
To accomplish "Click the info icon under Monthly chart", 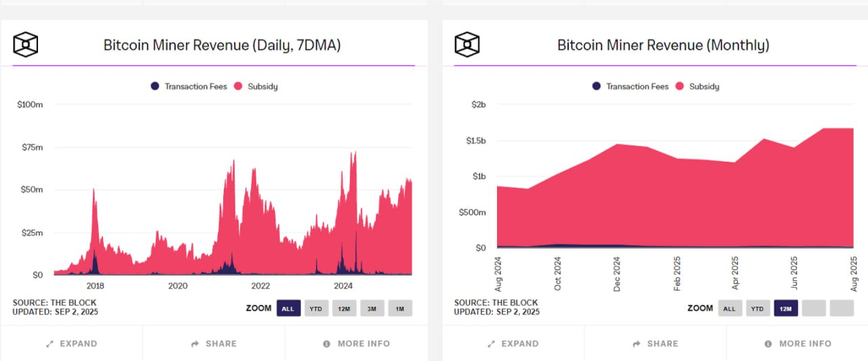I will click(768, 344).
